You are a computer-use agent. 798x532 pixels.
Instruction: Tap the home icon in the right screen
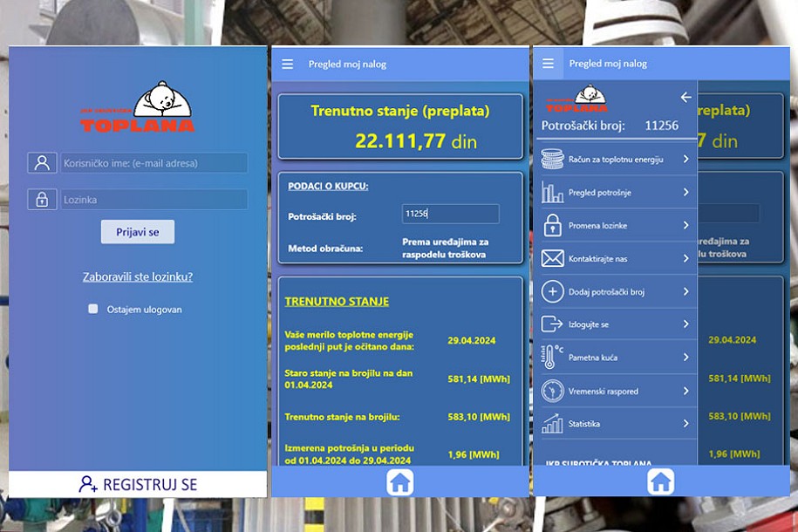660,481
